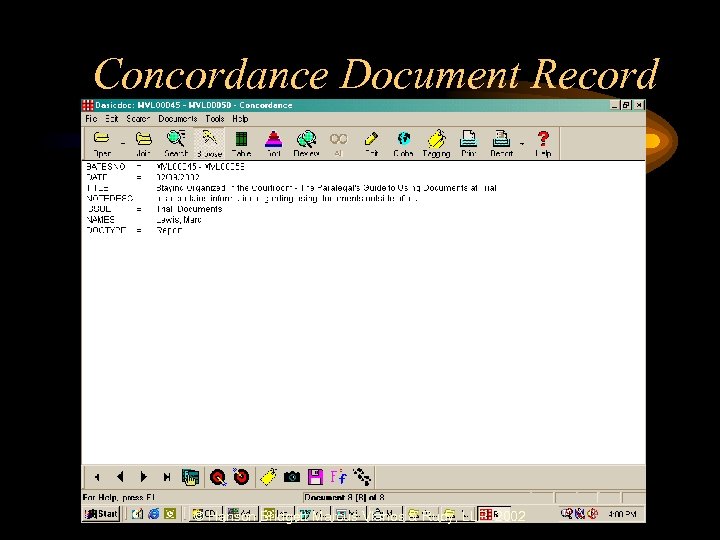Open the Report toolbar icon
The image size is (720, 540).
501,143
